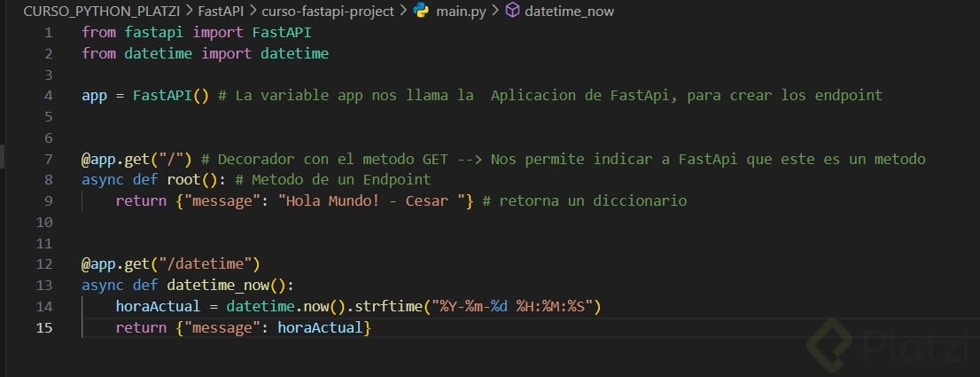Click 'strftime' method call on line 14

tap(388, 306)
